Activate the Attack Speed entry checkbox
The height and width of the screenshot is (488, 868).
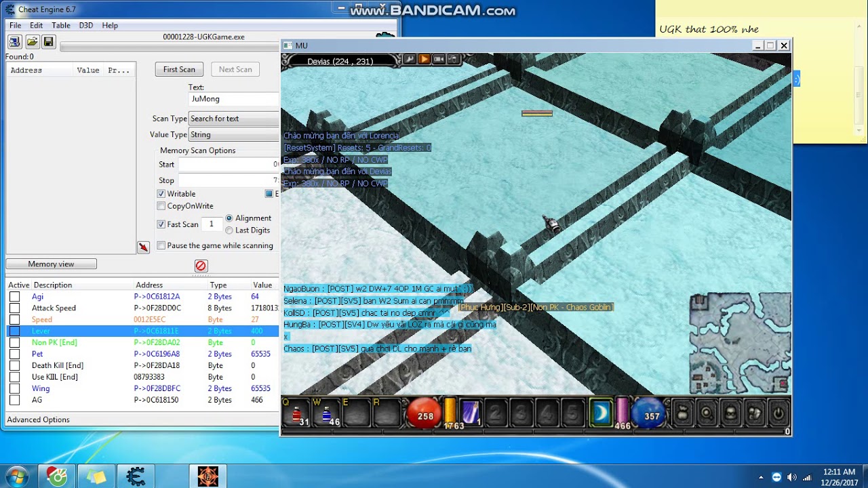click(14, 308)
